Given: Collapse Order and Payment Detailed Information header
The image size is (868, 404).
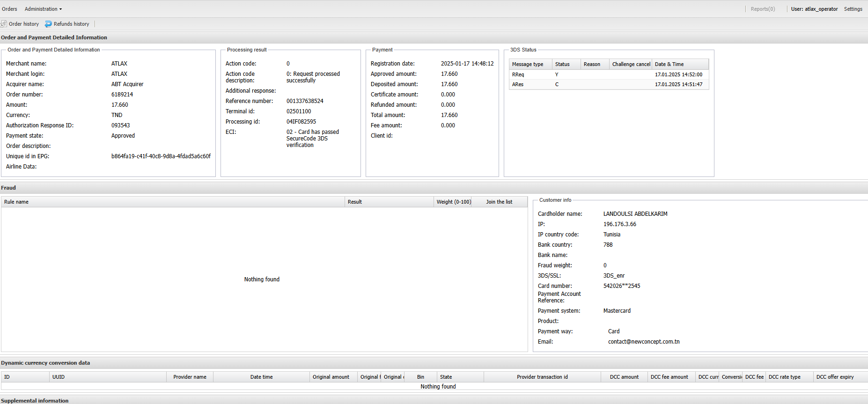Looking at the screenshot, I should coord(54,37).
